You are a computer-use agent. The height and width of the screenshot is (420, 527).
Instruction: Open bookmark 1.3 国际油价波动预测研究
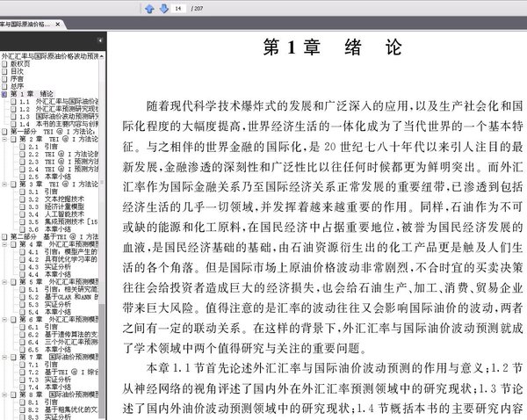click(x=59, y=116)
